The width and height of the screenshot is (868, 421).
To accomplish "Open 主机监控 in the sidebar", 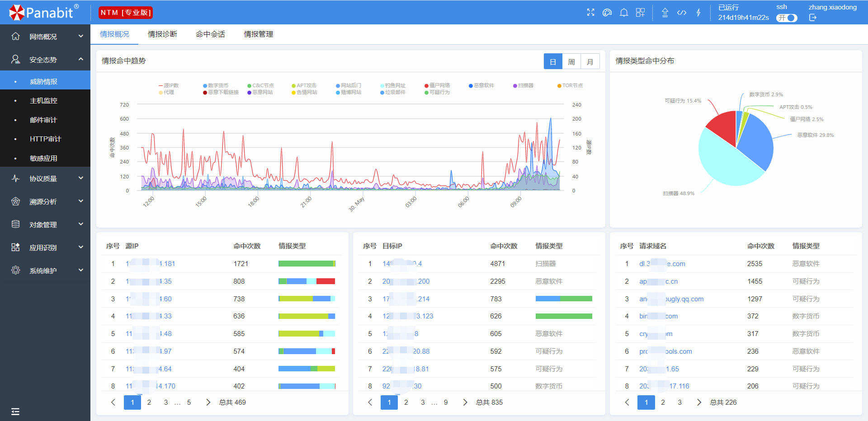I will tap(45, 101).
